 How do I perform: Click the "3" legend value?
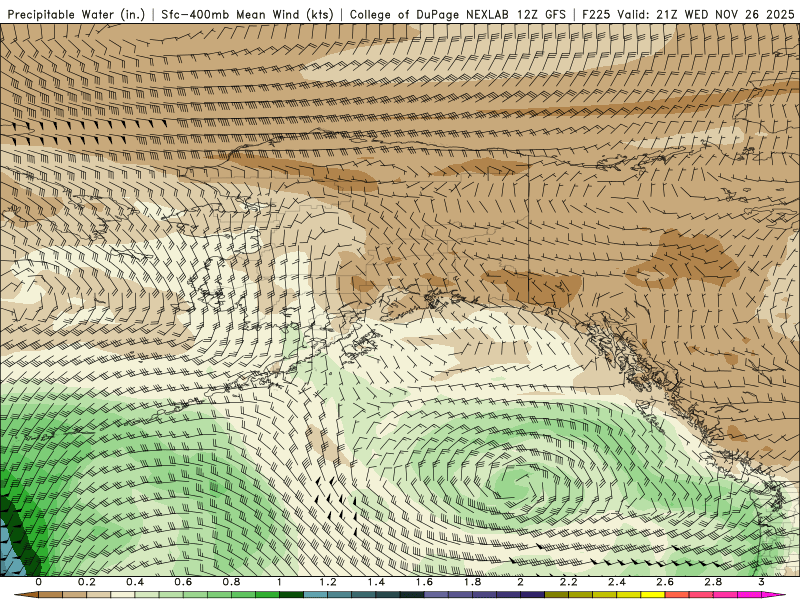point(761,582)
